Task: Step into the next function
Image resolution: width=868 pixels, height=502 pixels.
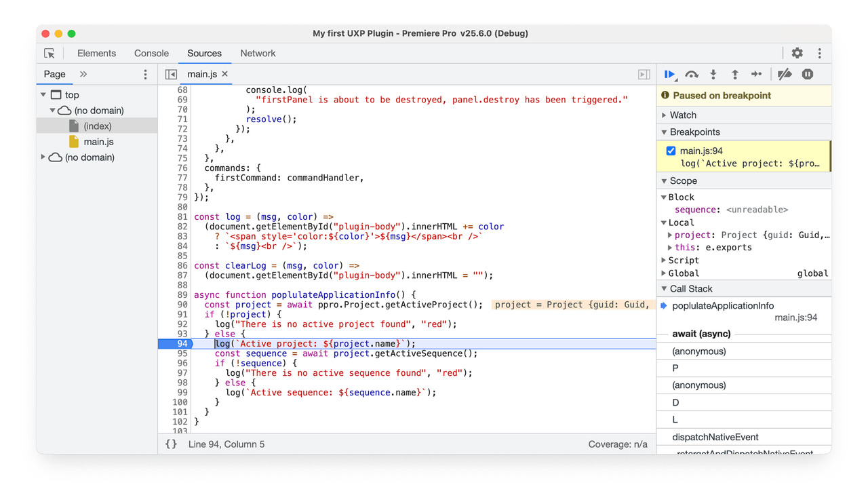Action: pyautogui.click(x=713, y=74)
